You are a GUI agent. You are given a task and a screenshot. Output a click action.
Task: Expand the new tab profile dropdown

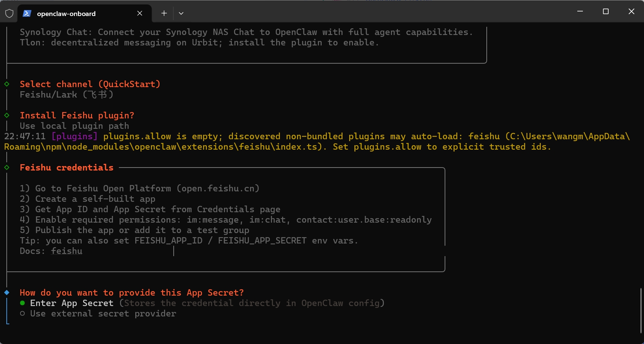181,13
